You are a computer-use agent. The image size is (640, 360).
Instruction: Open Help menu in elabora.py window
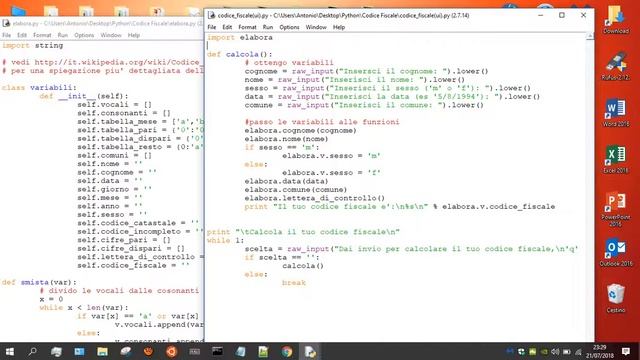pyautogui.click(x=133, y=36)
